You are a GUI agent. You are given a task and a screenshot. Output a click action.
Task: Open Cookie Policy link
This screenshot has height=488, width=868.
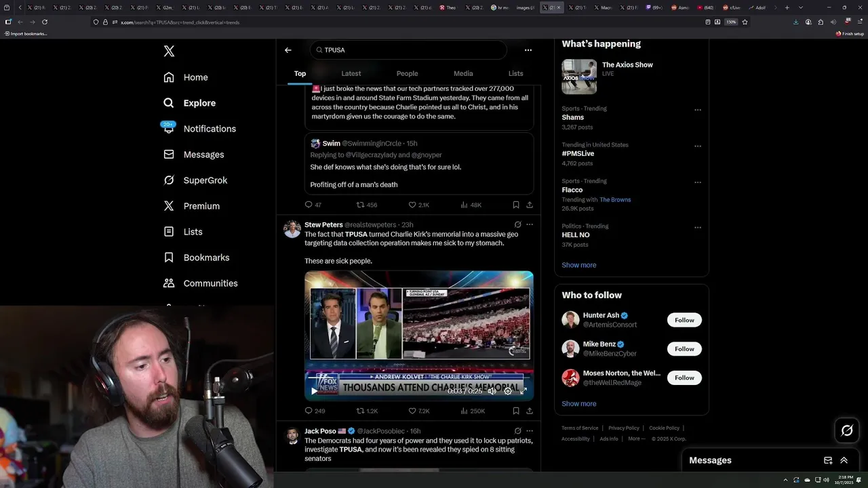pyautogui.click(x=664, y=428)
